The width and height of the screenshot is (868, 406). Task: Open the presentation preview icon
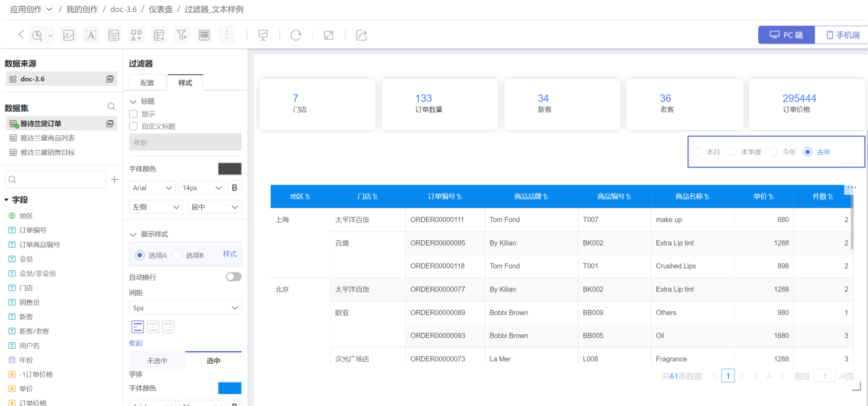263,35
